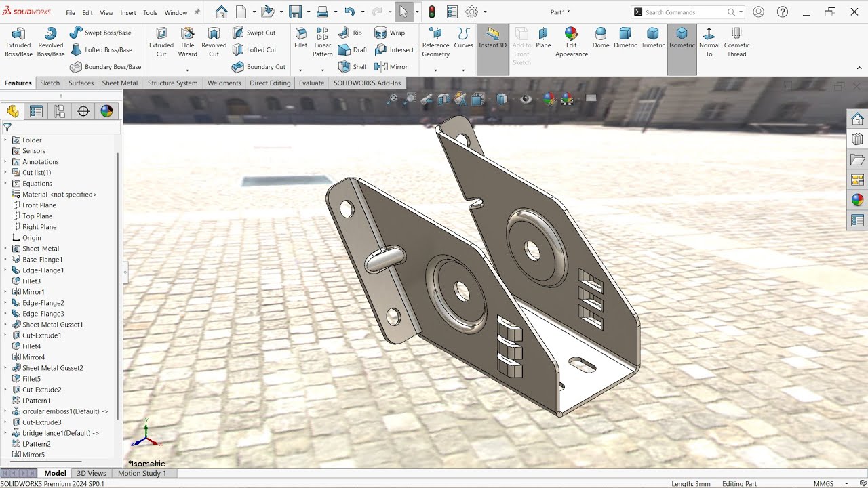Expand the Cut list(1) node
This screenshot has height=488, width=868.
(5, 173)
